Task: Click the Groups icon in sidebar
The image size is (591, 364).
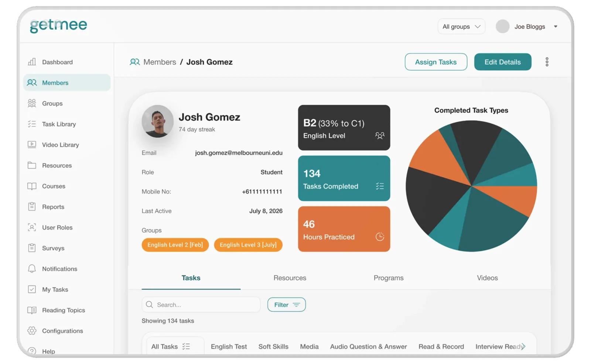Action: click(32, 103)
